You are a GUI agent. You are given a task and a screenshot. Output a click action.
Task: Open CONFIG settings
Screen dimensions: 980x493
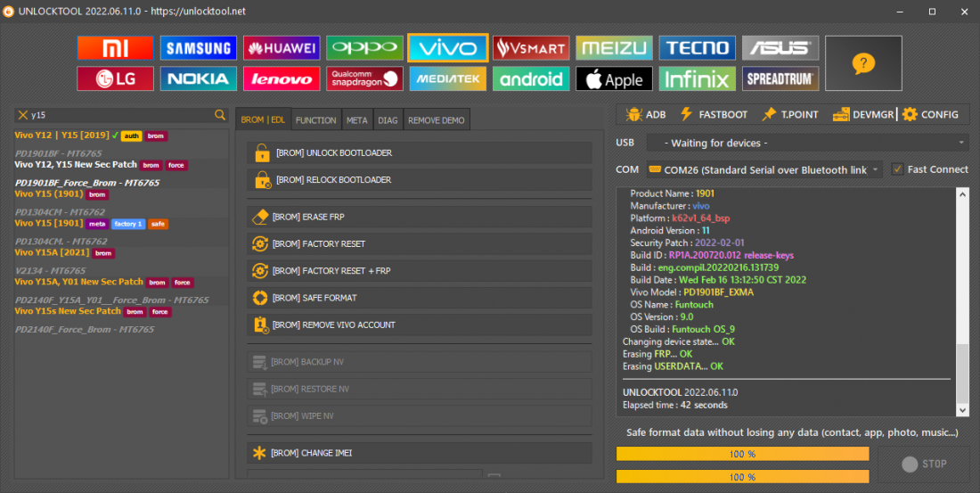(x=931, y=114)
